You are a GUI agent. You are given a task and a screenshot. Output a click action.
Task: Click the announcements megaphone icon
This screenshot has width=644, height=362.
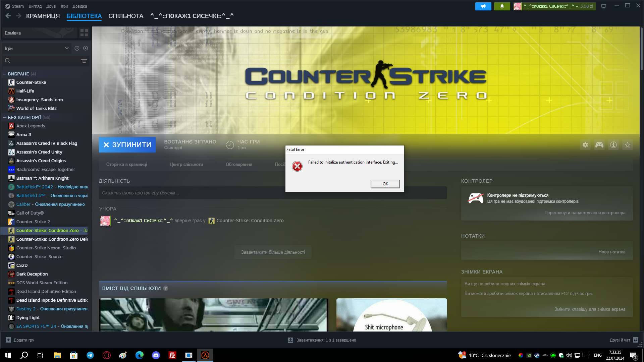pyautogui.click(x=483, y=6)
